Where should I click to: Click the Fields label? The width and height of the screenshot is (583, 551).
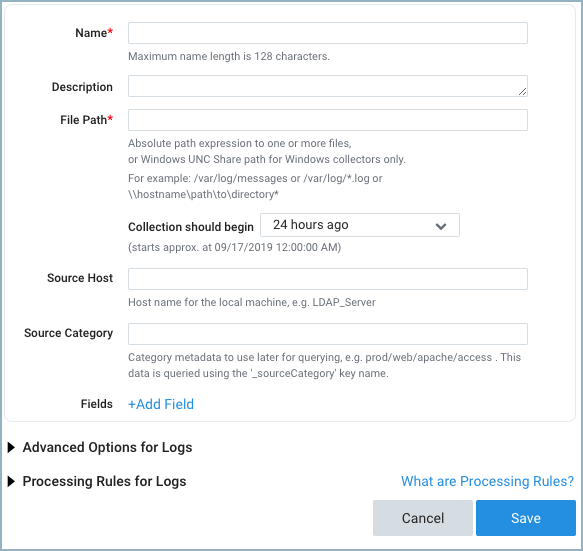pos(97,404)
